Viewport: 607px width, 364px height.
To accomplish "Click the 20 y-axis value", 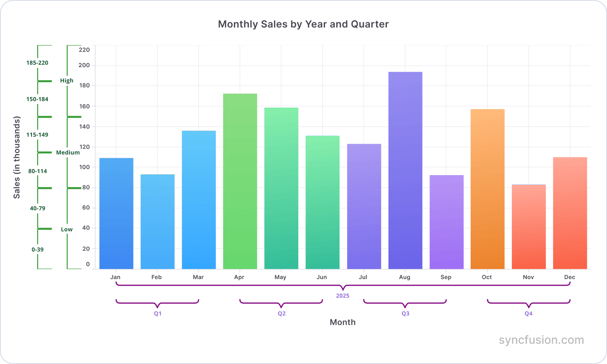I will coord(86,249).
